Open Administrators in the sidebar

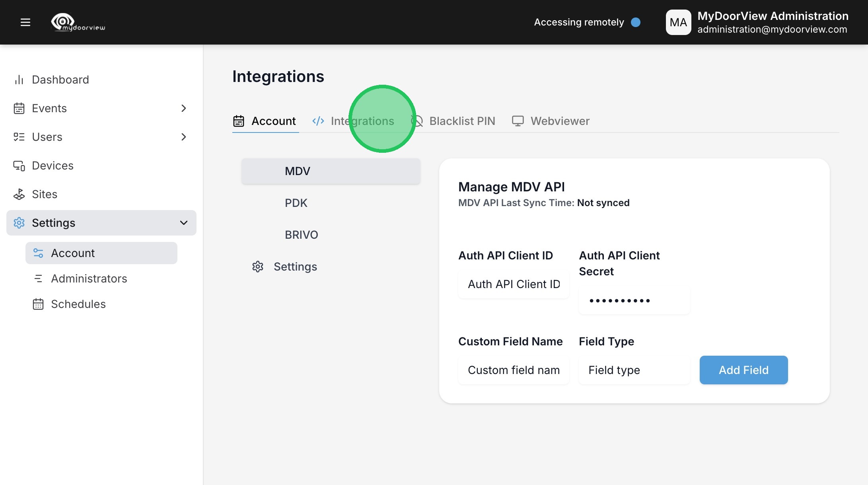coord(89,279)
